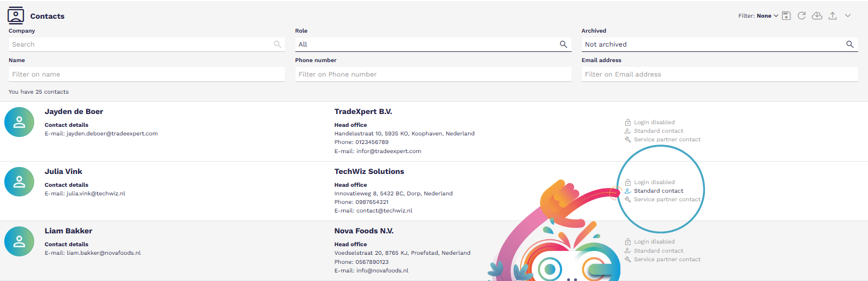Open the Filter: None dropdown
Image resolution: width=868 pixels, height=281 pixels.
pyautogui.click(x=758, y=16)
